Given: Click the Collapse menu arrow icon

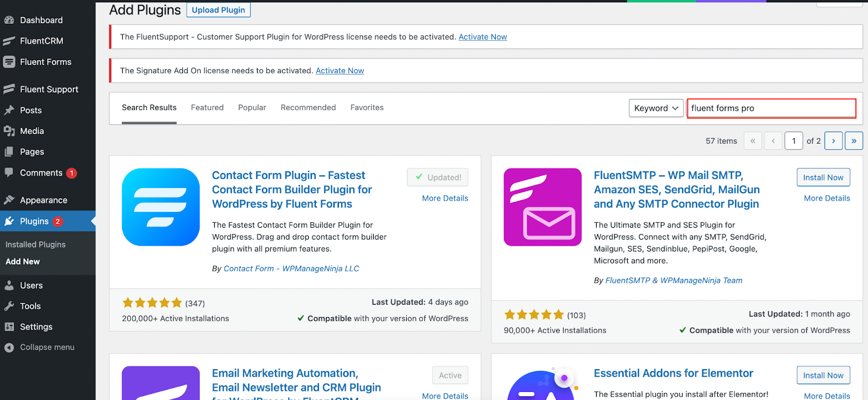Looking at the screenshot, I should pyautogui.click(x=9, y=347).
